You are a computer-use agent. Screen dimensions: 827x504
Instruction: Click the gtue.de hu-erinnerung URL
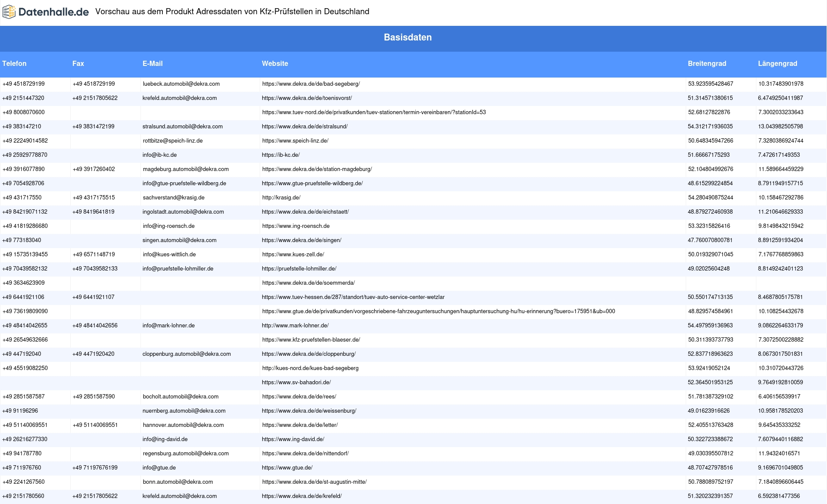click(x=438, y=311)
